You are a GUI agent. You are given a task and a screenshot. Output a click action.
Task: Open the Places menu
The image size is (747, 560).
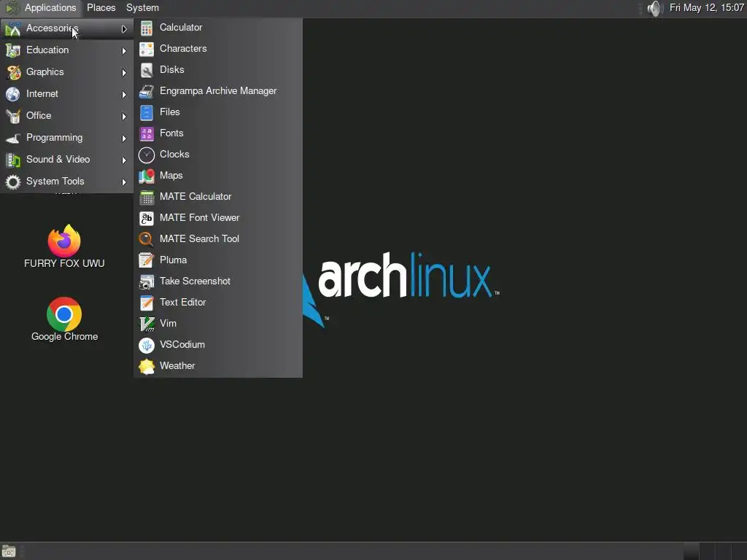pyautogui.click(x=101, y=8)
